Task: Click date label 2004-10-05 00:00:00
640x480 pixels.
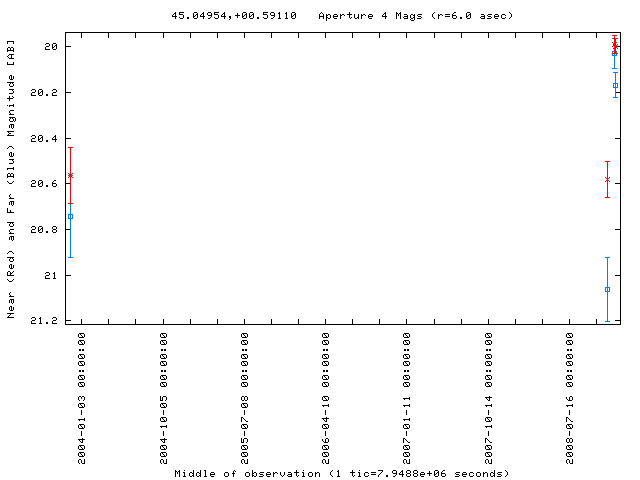Action: click(163, 398)
